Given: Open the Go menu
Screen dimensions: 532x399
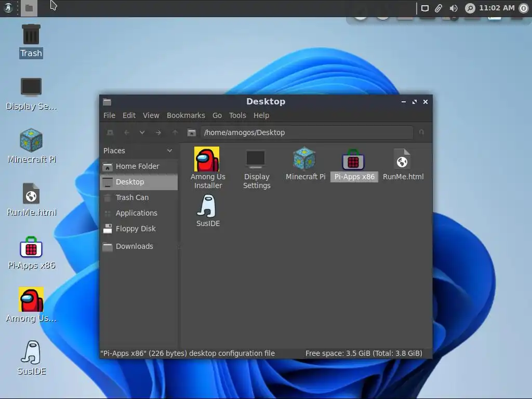Looking at the screenshot, I should [217, 115].
